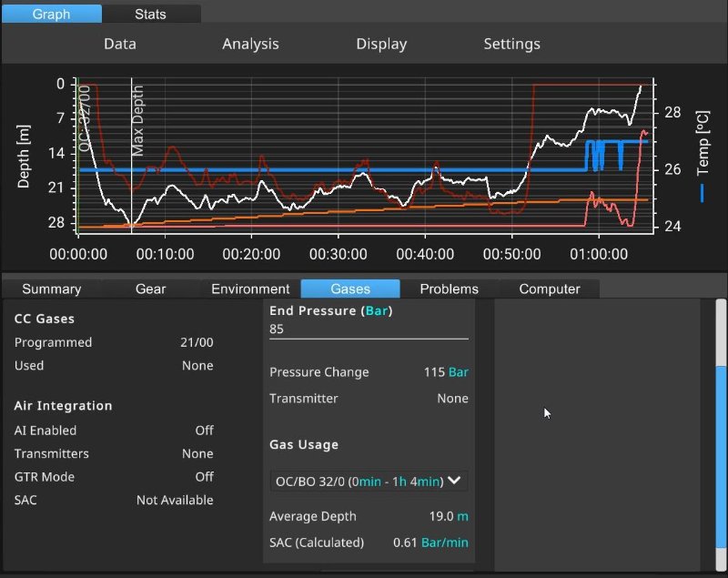Image resolution: width=728 pixels, height=578 pixels.
Task: Toggle the AI Enabled Off value
Action: tap(204, 431)
